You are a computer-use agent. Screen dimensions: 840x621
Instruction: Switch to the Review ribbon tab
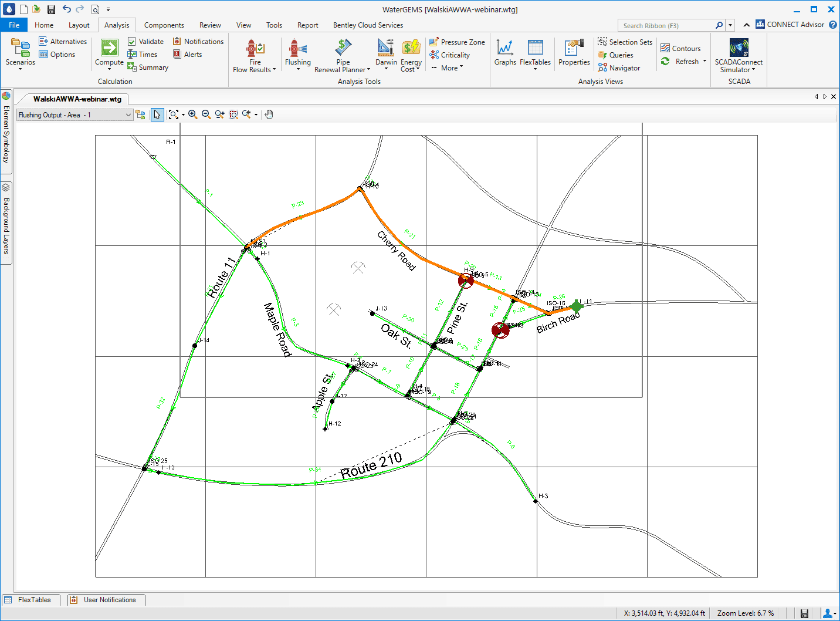pos(210,25)
